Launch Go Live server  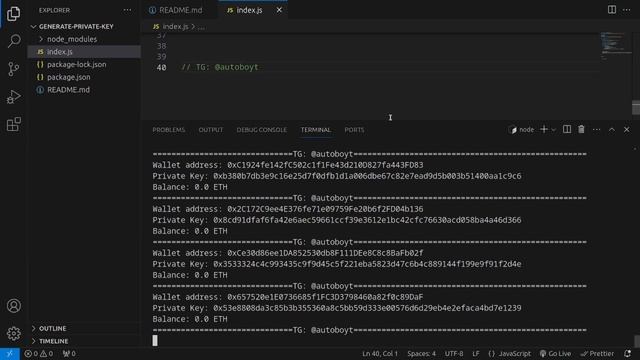[x=555, y=354]
